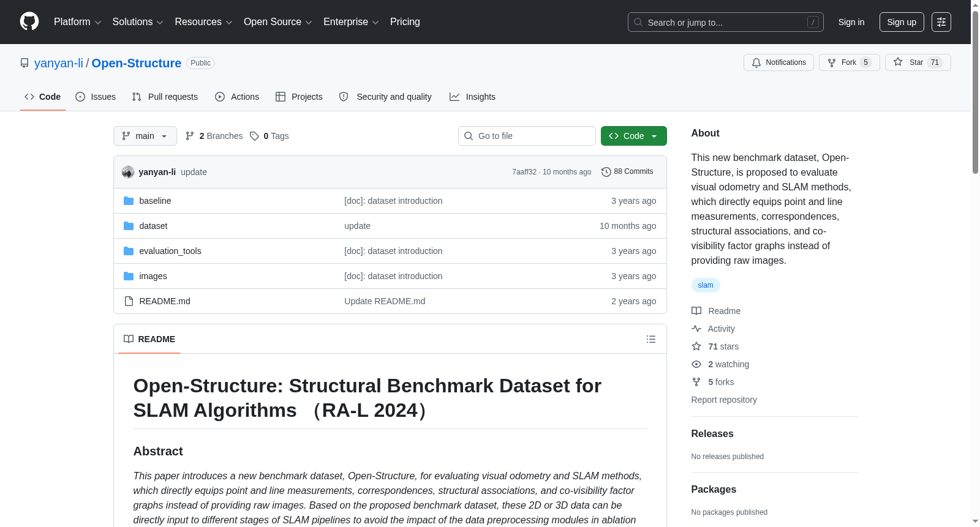980x527 pixels.
Task: Click the star icon beside 71 stars
Action: tap(696, 346)
